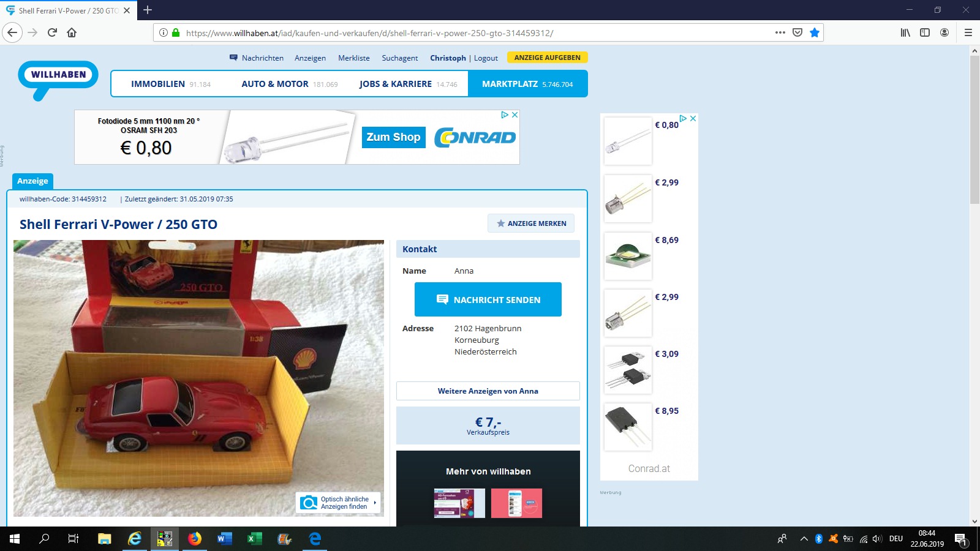
Task: Open File Explorer from the taskbar
Action: pyautogui.click(x=105, y=539)
